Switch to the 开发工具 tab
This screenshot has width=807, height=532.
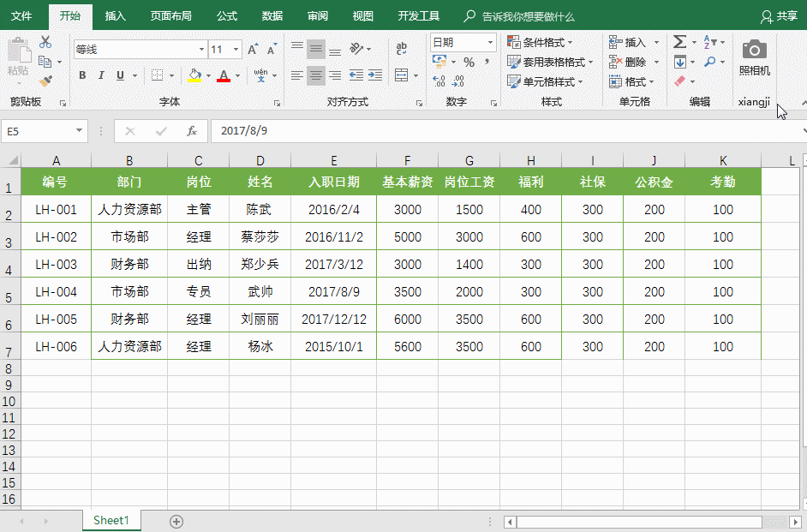click(x=418, y=16)
